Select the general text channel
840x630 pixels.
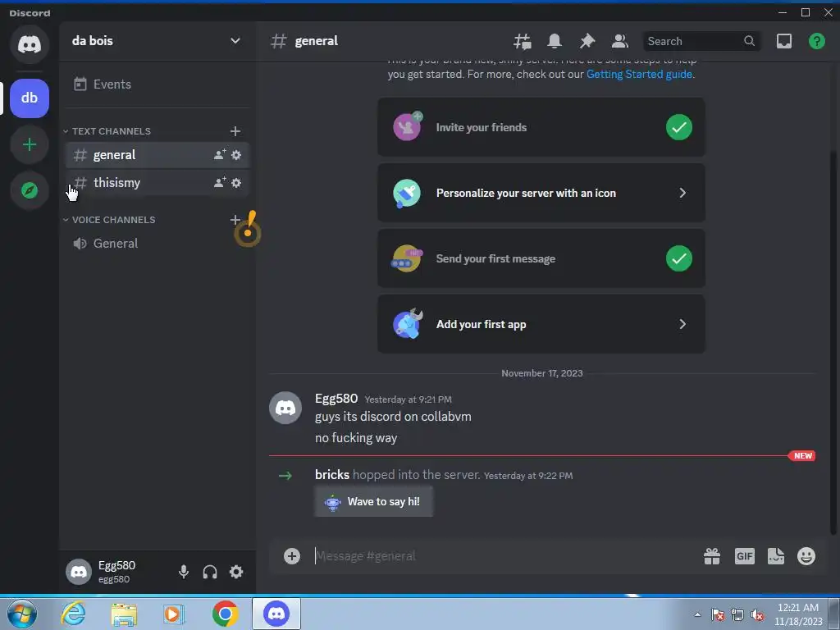157,155
